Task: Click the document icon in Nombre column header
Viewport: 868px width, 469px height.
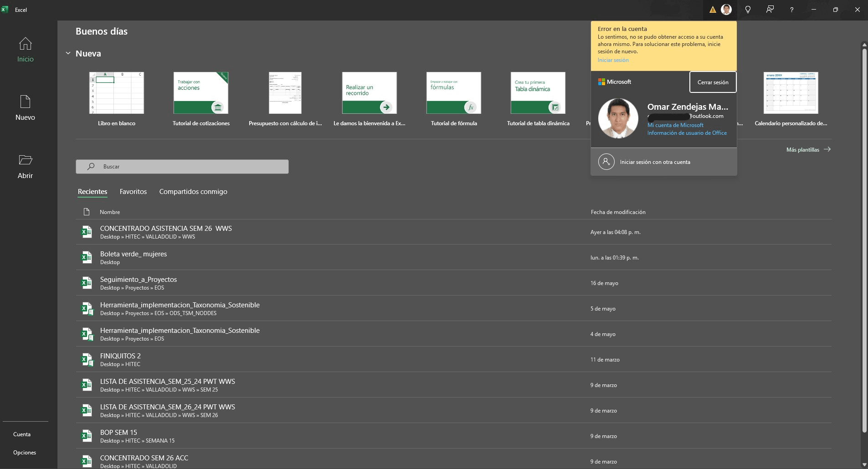Action: pos(87,212)
